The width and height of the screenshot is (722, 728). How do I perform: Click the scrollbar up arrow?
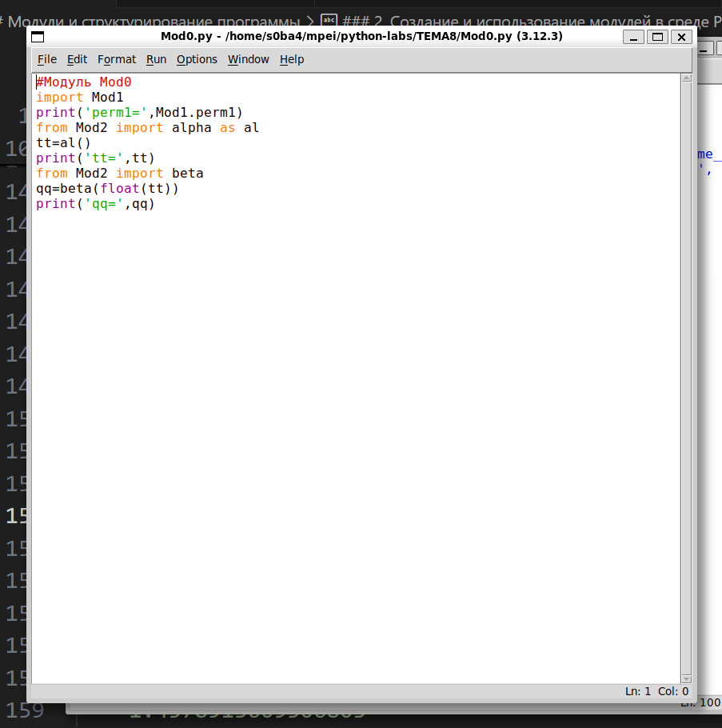pos(686,78)
